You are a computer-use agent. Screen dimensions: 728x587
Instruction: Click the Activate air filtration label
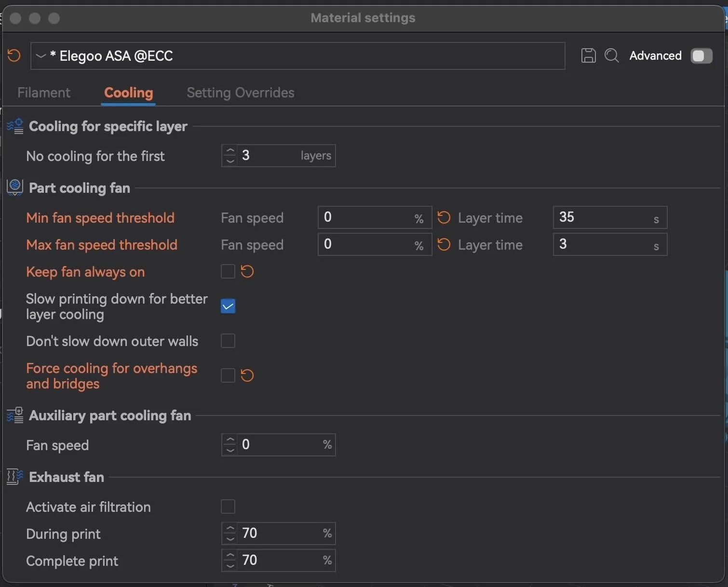click(x=88, y=507)
